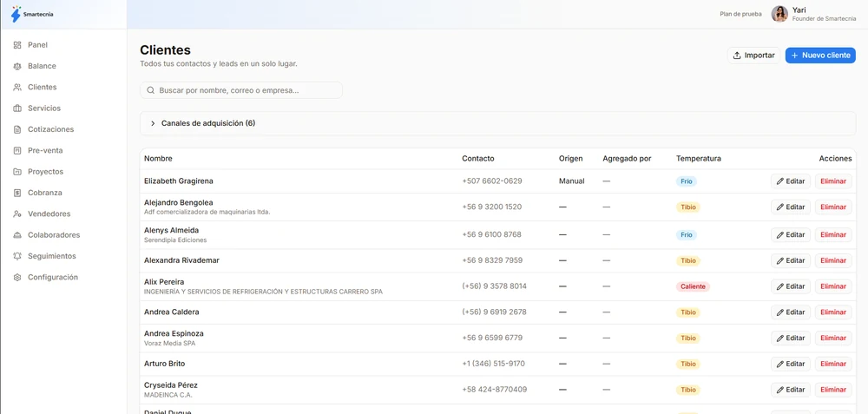Click the Clientes people icon in sidebar
Image resolution: width=868 pixels, height=414 pixels.
17,87
